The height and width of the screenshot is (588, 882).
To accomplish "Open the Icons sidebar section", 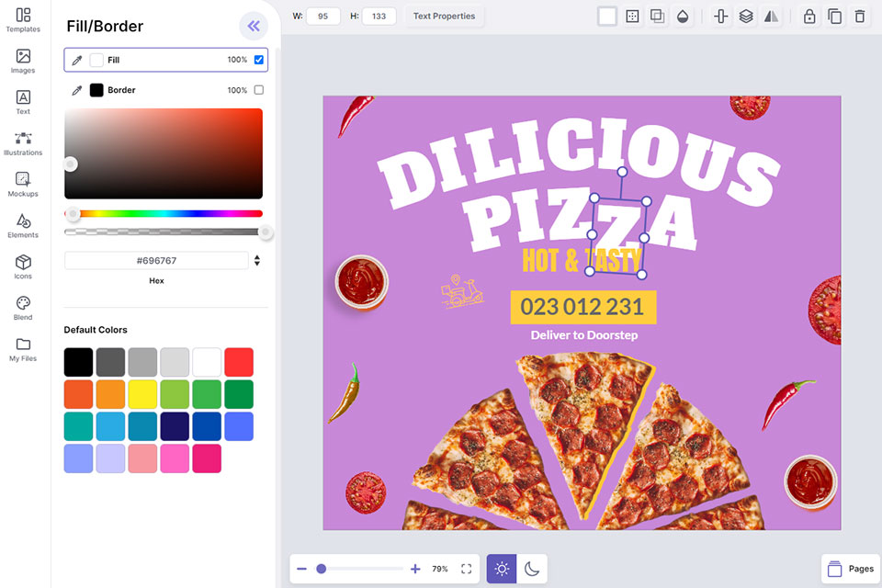I will point(23,266).
